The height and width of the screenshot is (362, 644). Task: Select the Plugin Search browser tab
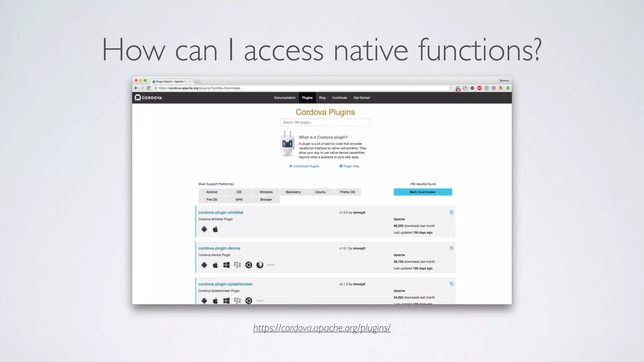click(x=171, y=81)
